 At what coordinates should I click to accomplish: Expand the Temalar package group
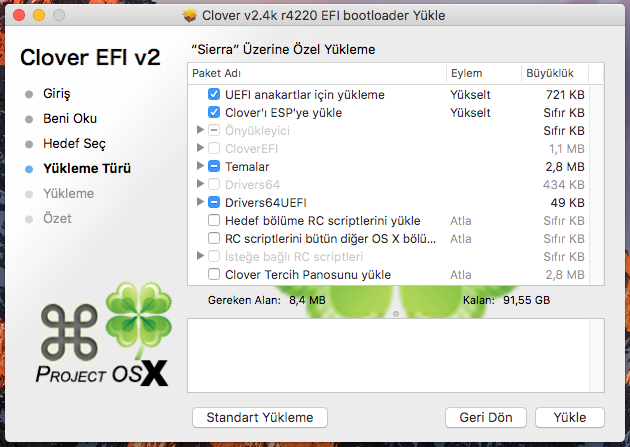pos(200,166)
